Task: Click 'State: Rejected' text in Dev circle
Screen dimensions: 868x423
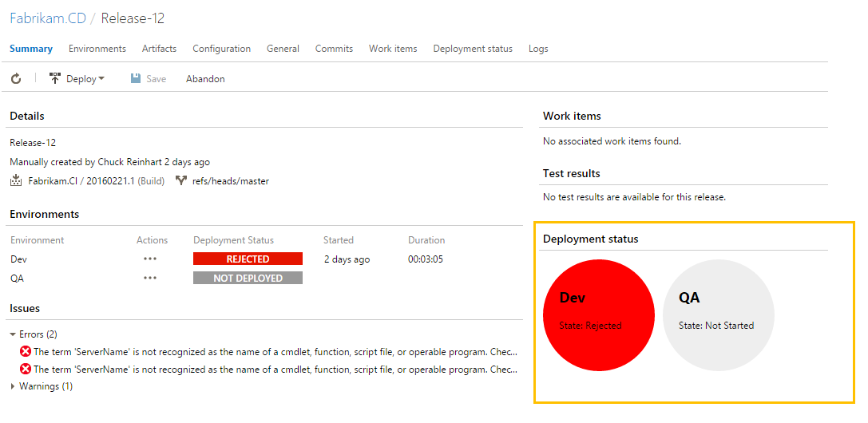Action: [x=590, y=326]
